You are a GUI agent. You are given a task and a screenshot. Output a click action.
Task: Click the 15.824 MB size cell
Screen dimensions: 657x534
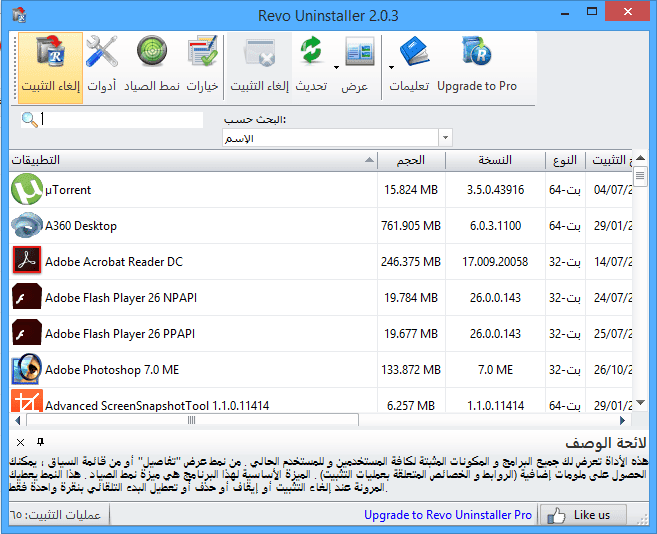pyautogui.click(x=411, y=190)
